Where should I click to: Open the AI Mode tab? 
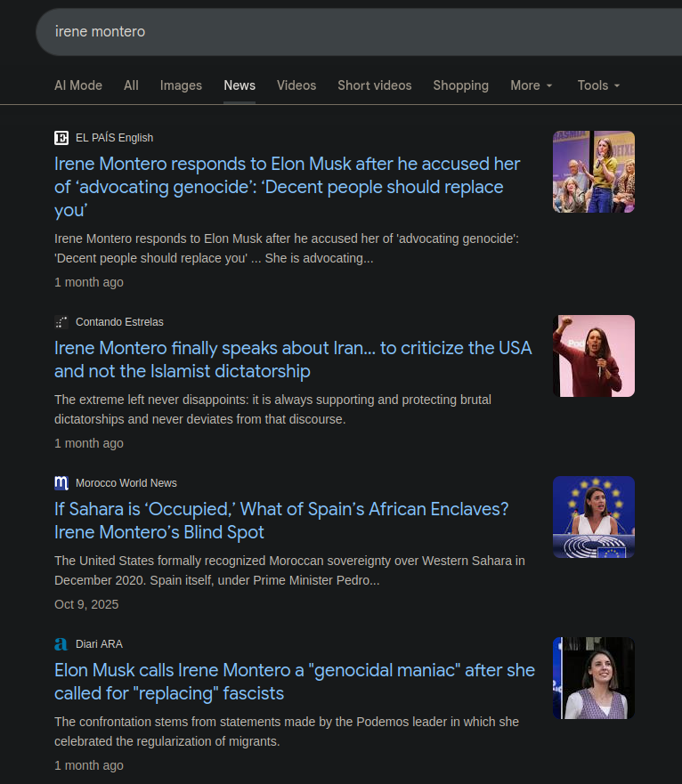coord(78,85)
